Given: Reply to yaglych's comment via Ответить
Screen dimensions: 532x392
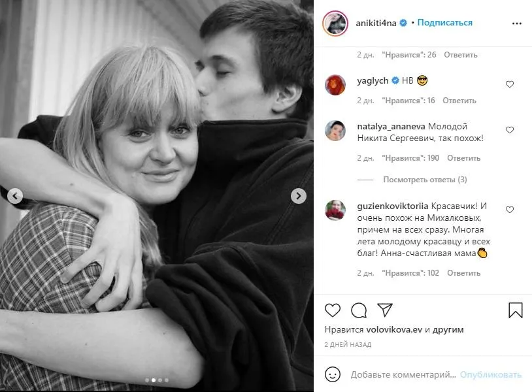Looking at the screenshot, I should pyautogui.click(x=459, y=101).
